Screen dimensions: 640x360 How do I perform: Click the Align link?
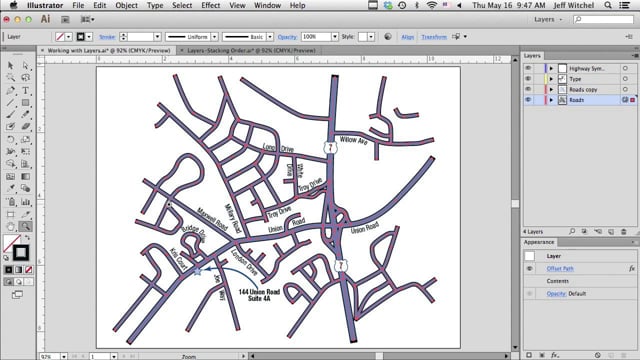click(407, 37)
